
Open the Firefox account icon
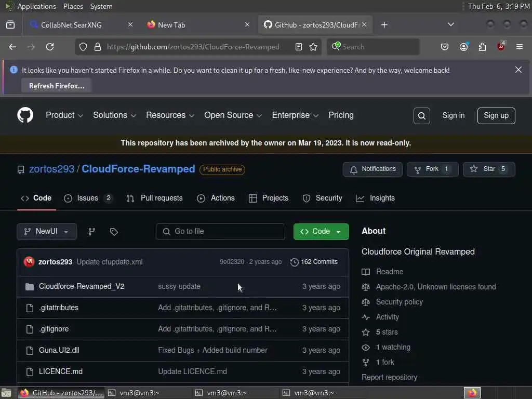[x=463, y=47]
